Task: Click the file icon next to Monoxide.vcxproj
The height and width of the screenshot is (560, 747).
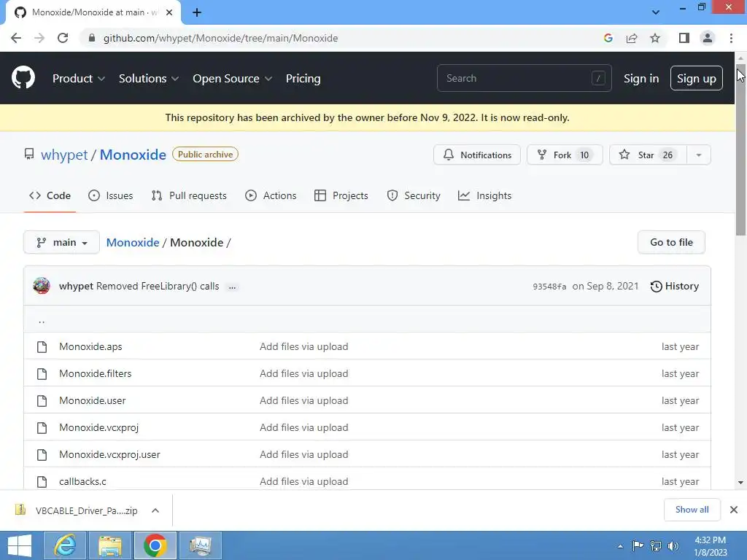Action: click(x=42, y=427)
